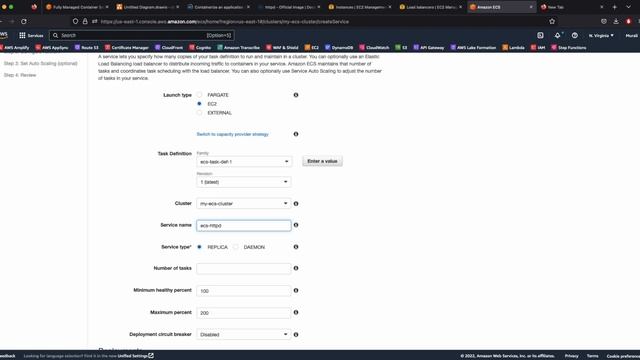Open the AWS Amplify bookmark shortcut
The image size is (640, 360).
pos(15,48)
